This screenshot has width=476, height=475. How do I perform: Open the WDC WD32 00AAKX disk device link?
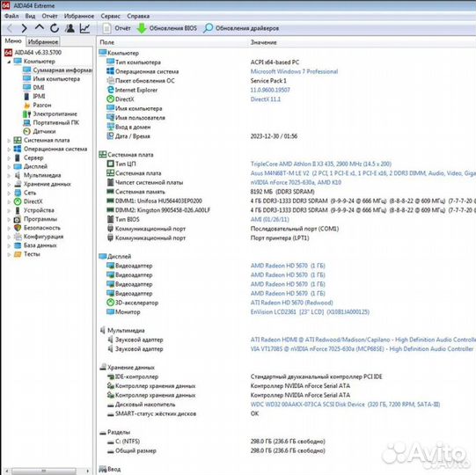pyautogui.click(x=345, y=405)
